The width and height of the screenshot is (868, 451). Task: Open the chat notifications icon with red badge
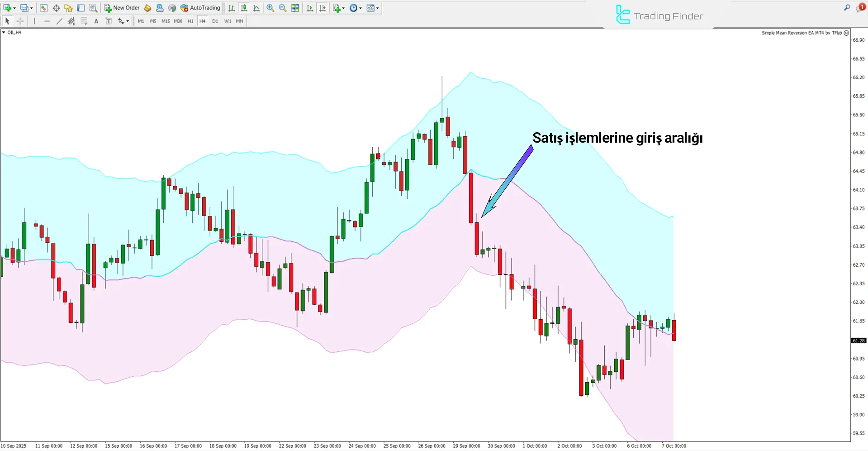click(860, 8)
